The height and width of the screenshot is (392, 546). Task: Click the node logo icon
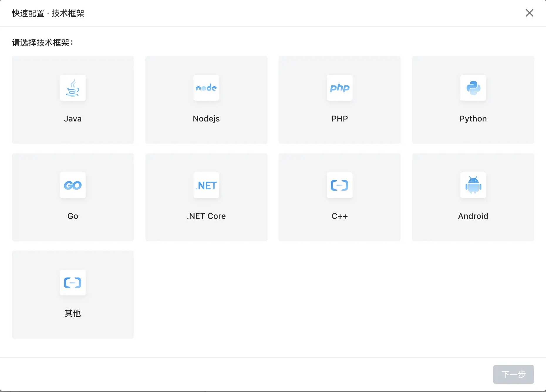(x=206, y=88)
